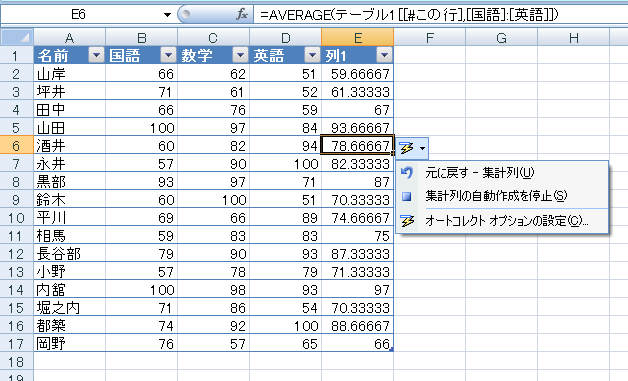628x381 pixels.
Task: Click the table resize handle at E17 corner
Action: [x=391, y=349]
